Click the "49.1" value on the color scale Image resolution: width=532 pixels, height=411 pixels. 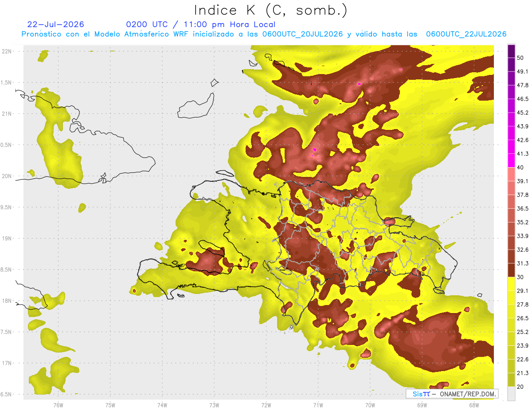523,71
